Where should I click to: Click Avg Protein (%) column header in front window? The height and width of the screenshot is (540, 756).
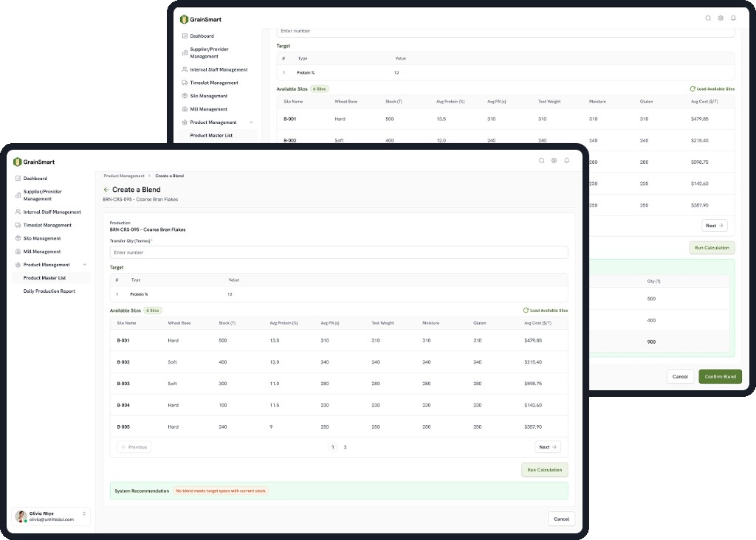tap(283, 323)
